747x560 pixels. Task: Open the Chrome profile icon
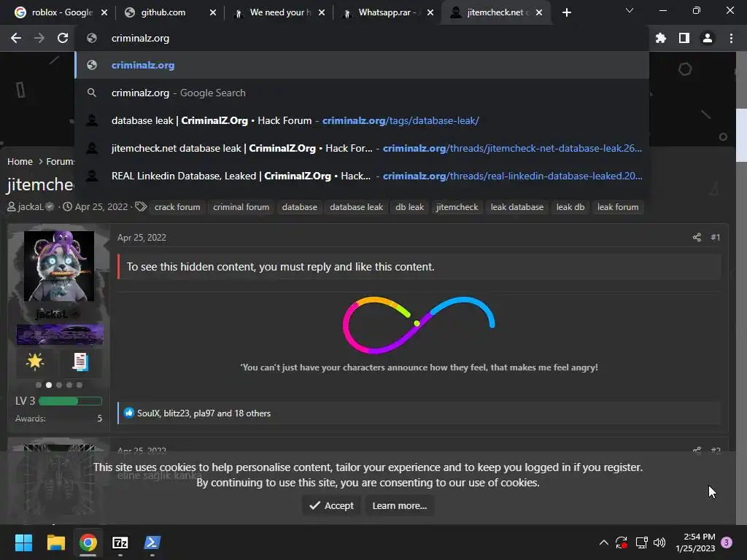tap(708, 38)
